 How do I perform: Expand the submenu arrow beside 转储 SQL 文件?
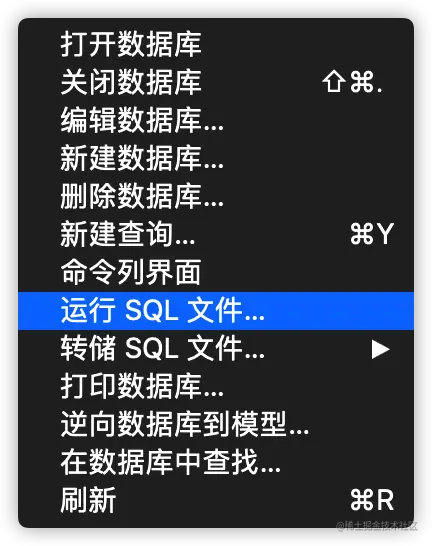(380, 349)
